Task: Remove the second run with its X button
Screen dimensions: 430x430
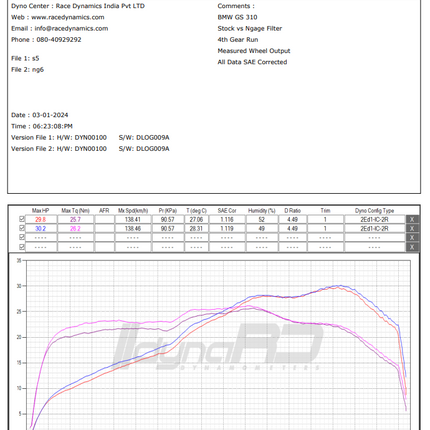Action: pyautogui.click(x=412, y=228)
